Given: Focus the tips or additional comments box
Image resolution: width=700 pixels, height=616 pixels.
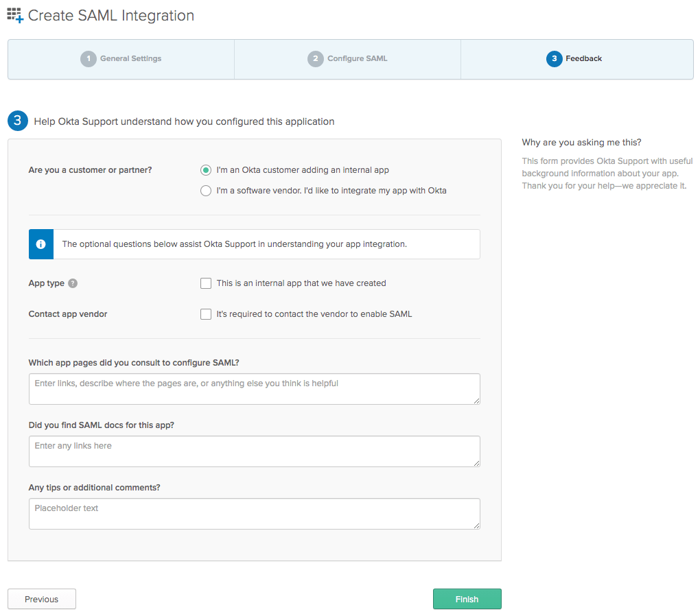Looking at the screenshot, I should point(254,514).
